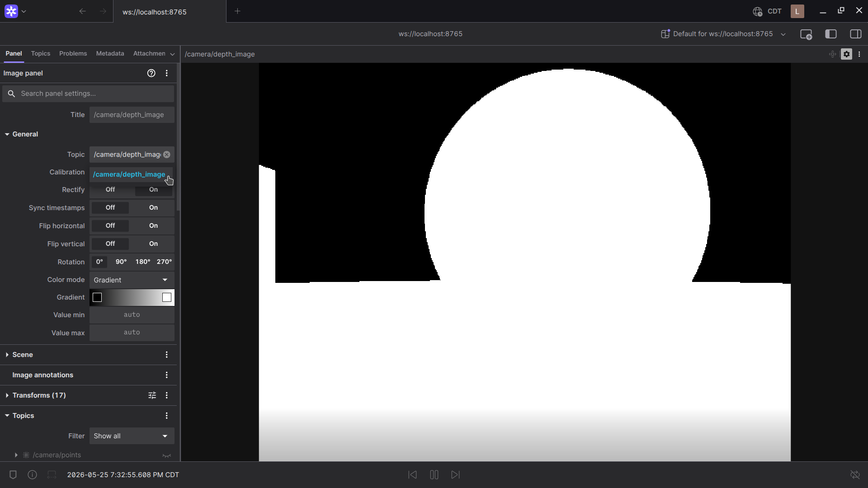
Task: Toggle the left sidebar icon
Action: (831, 34)
